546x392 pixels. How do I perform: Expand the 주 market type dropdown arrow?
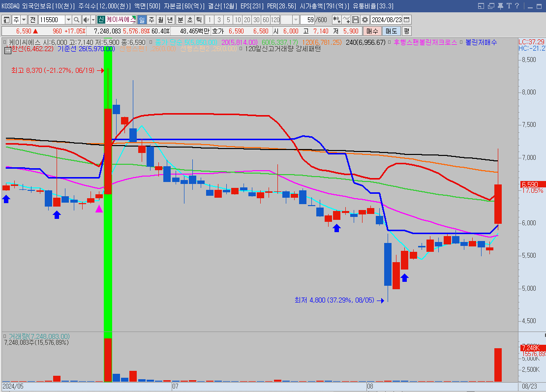24,20
